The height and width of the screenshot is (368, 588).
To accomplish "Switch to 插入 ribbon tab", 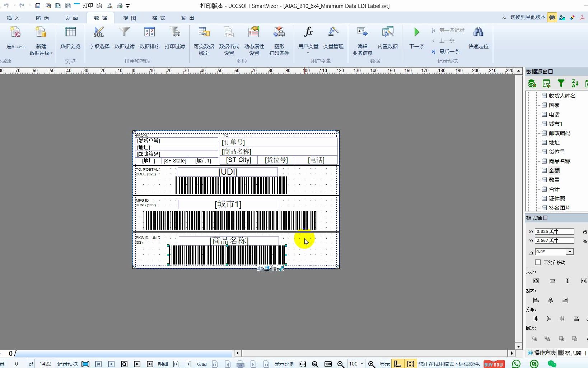I will (x=13, y=18).
